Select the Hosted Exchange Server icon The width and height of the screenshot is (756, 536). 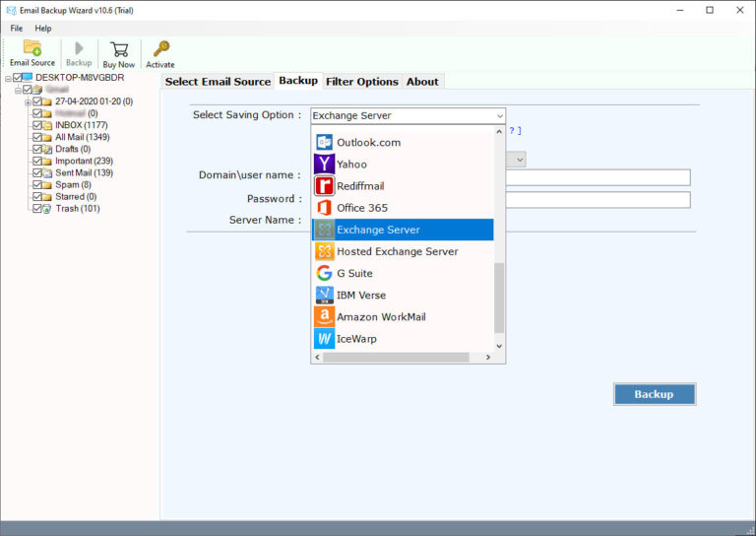coord(324,251)
